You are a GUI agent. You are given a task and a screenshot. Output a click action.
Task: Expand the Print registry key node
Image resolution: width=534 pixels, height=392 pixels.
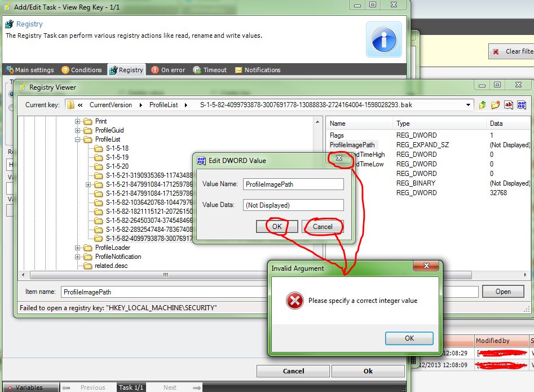(78, 121)
